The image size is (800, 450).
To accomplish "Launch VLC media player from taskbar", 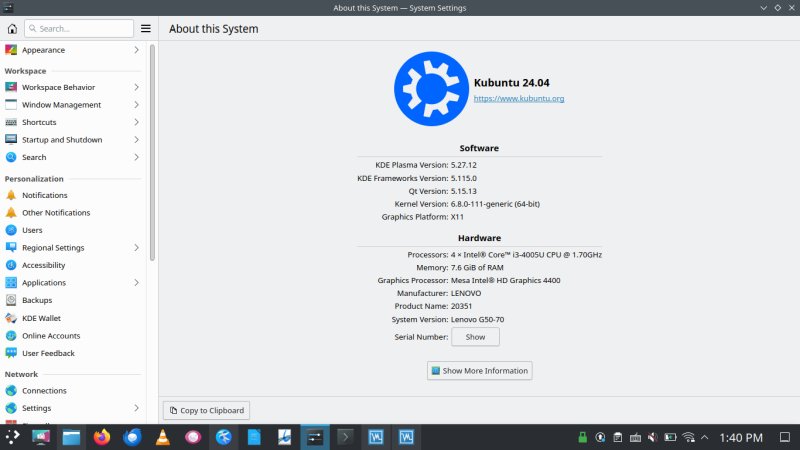I will click(163, 437).
